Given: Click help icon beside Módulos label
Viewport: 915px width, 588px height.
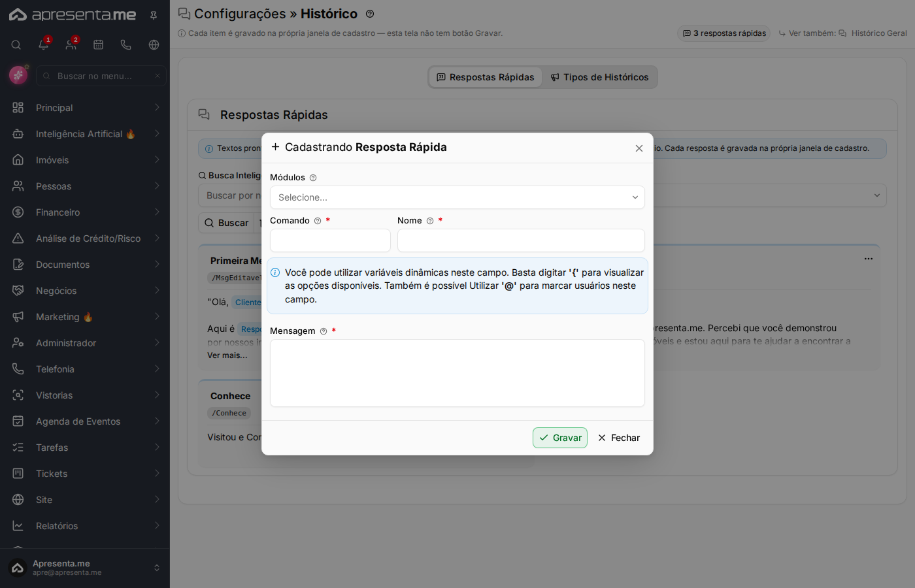Looking at the screenshot, I should pyautogui.click(x=313, y=178).
